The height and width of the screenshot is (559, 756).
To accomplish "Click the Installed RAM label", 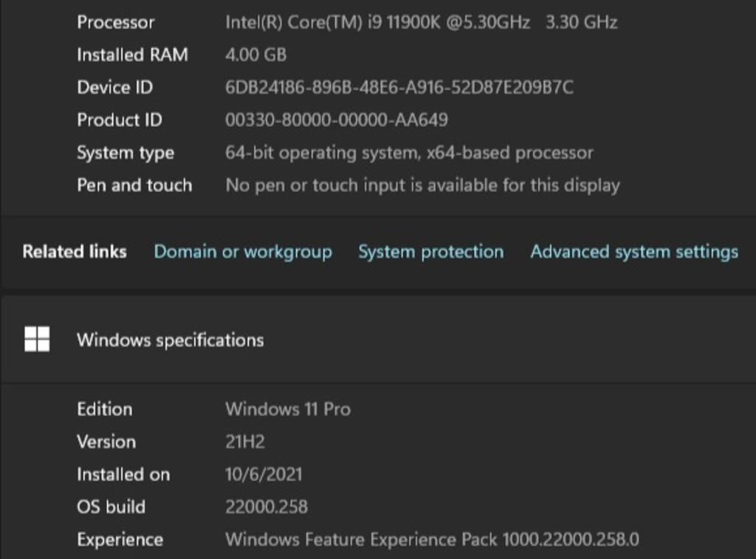I will pyautogui.click(x=132, y=55).
